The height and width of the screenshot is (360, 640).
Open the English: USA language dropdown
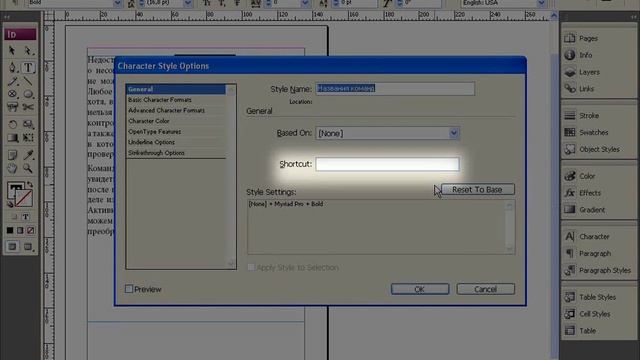504,3
